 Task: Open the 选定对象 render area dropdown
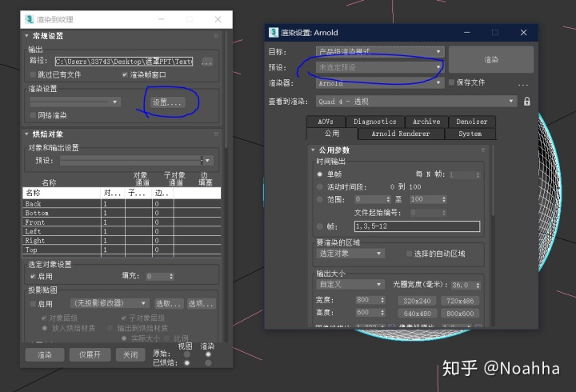(350, 254)
